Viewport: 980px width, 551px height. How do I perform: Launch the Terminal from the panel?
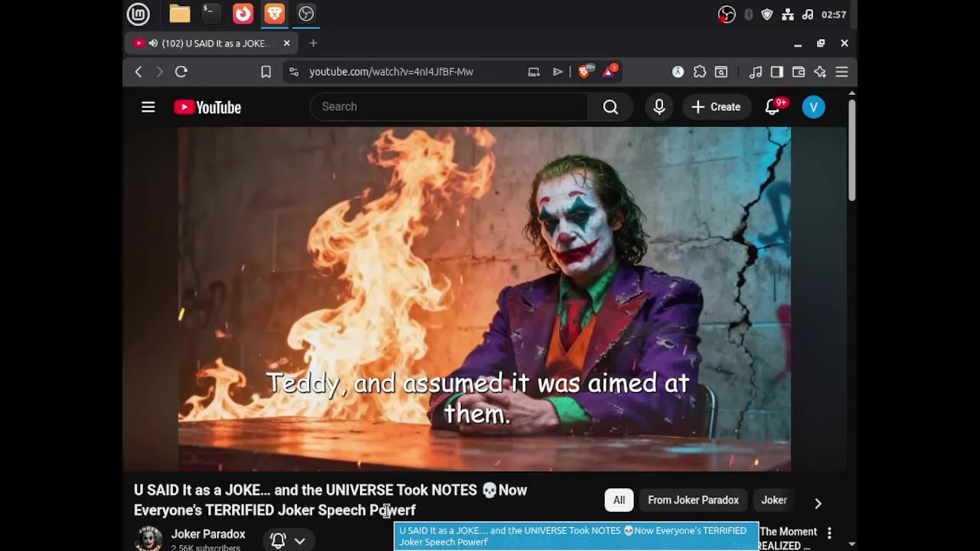point(211,14)
